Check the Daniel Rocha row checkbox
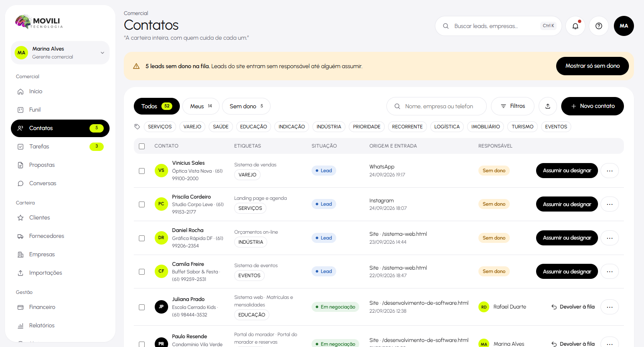The height and width of the screenshot is (347, 644). click(x=142, y=238)
